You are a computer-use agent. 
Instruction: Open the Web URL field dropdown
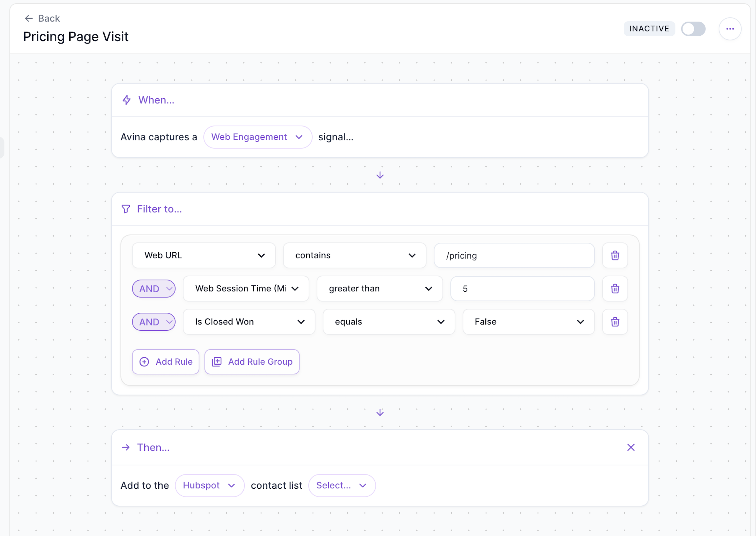click(204, 256)
